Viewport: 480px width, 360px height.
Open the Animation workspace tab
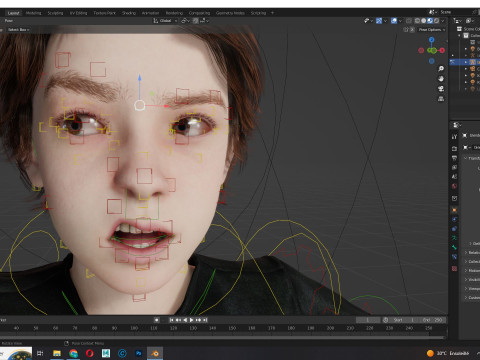(x=150, y=13)
